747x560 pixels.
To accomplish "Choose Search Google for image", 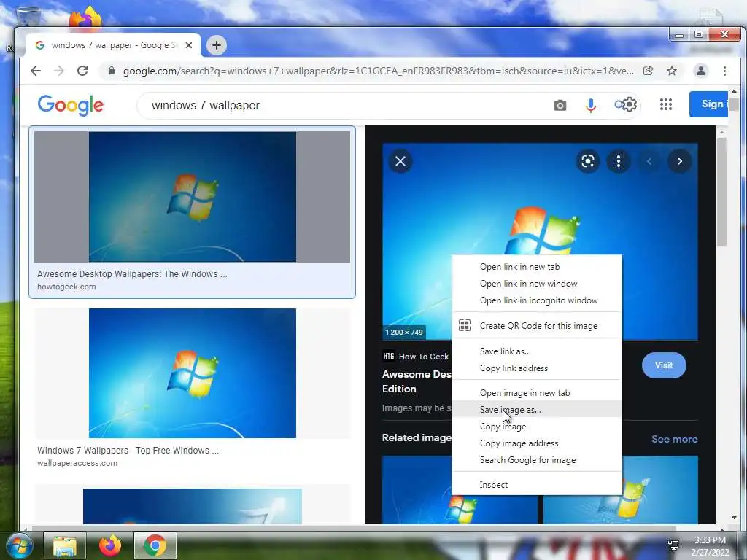I will pyautogui.click(x=536, y=460).
